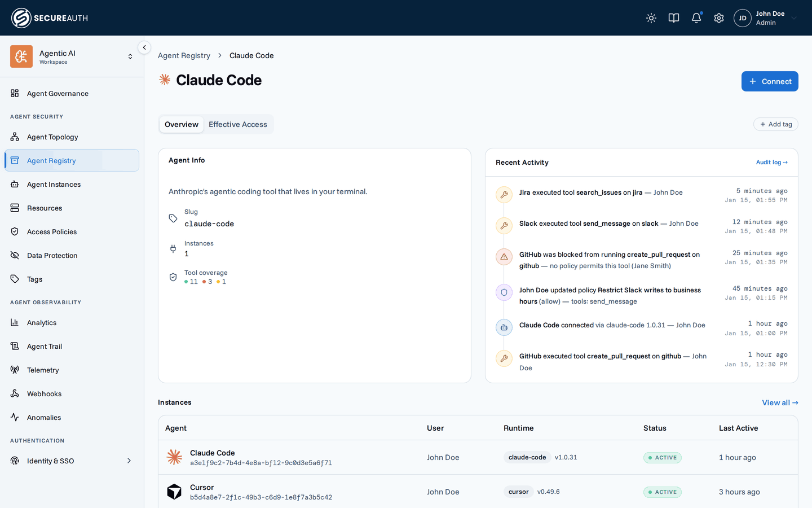Screen dimensions: 812x508
Task: Click the Add tag button
Action: (776, 124)
